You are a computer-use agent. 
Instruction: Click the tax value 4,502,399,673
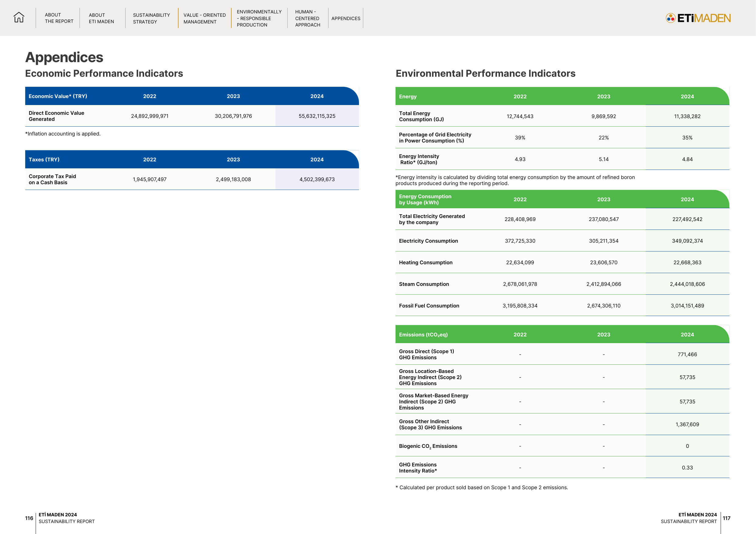[317, 179]
